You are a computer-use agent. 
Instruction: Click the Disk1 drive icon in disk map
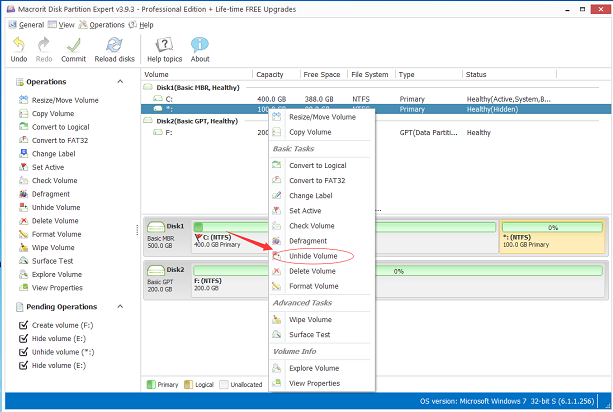coord(156,226)
